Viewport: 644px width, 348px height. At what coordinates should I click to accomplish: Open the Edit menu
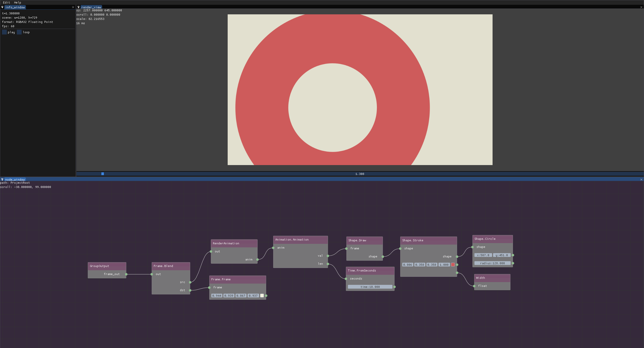[6, 2]
